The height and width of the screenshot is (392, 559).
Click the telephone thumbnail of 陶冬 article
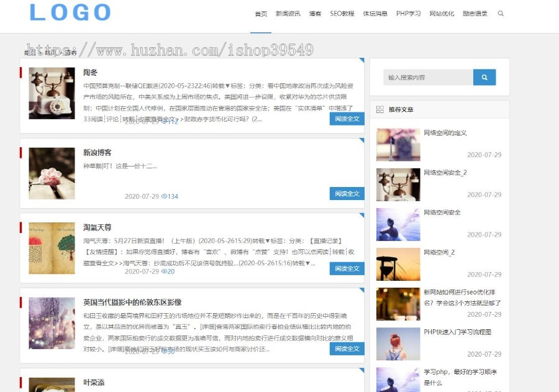pyautogui.click(x=52, y=93)
